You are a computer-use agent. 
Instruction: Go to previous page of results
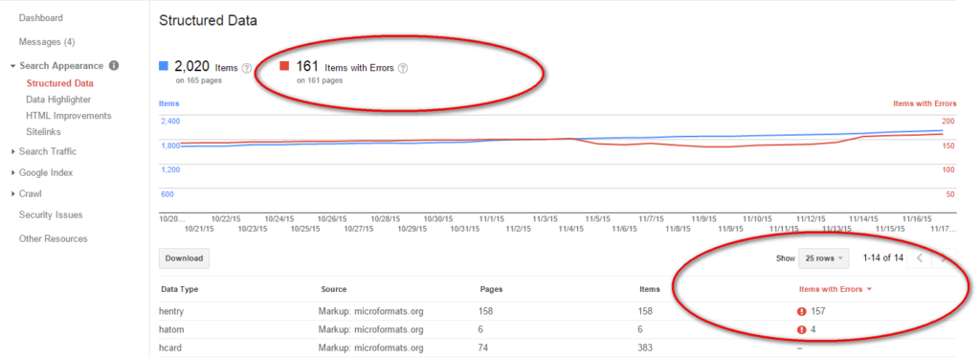[920, 258]
